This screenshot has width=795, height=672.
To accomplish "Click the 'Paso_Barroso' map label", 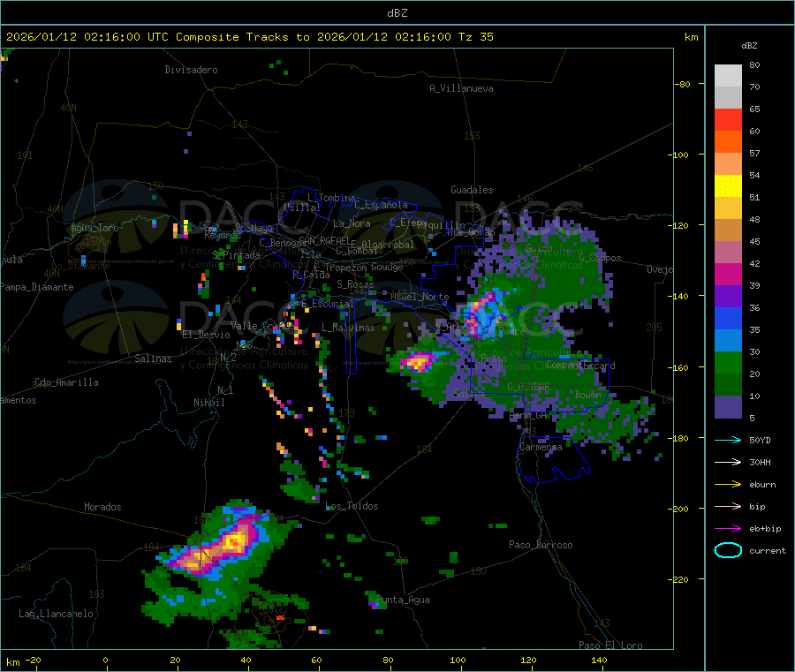I will 541,545.
